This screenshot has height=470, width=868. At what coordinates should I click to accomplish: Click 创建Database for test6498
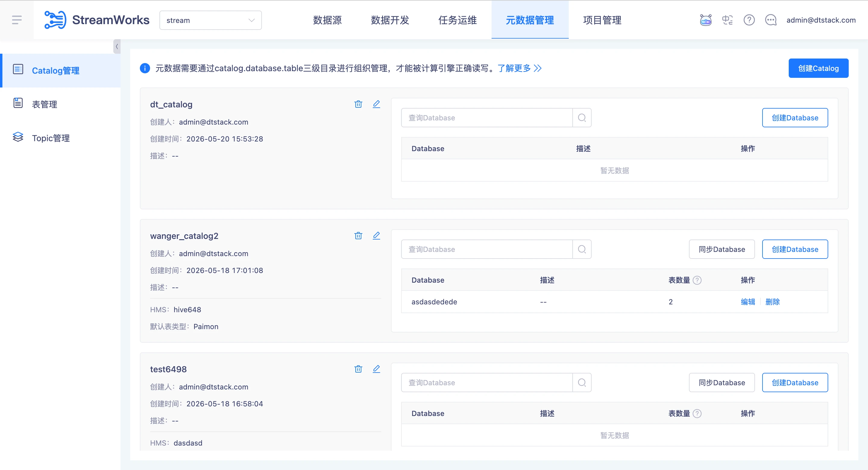tap(795, 382)
